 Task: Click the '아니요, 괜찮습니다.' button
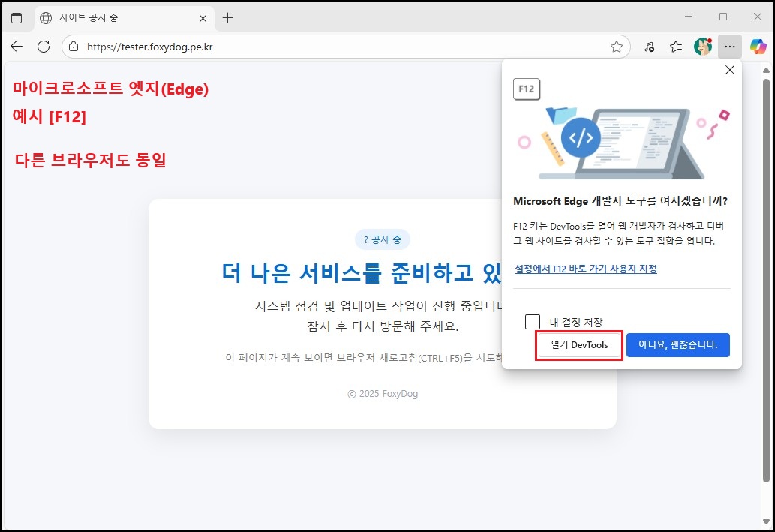tap(677, 345)
